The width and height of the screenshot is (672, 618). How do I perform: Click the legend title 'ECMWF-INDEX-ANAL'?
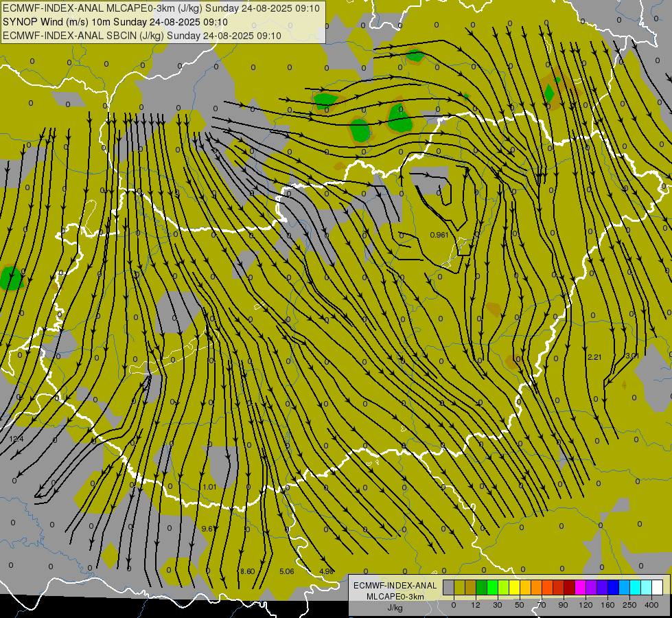coord(395,586)
